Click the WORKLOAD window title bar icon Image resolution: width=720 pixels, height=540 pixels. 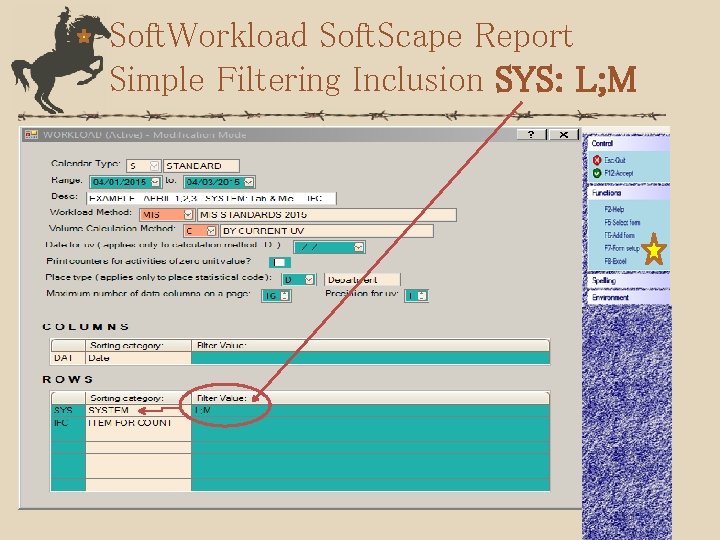click(31, 134)
